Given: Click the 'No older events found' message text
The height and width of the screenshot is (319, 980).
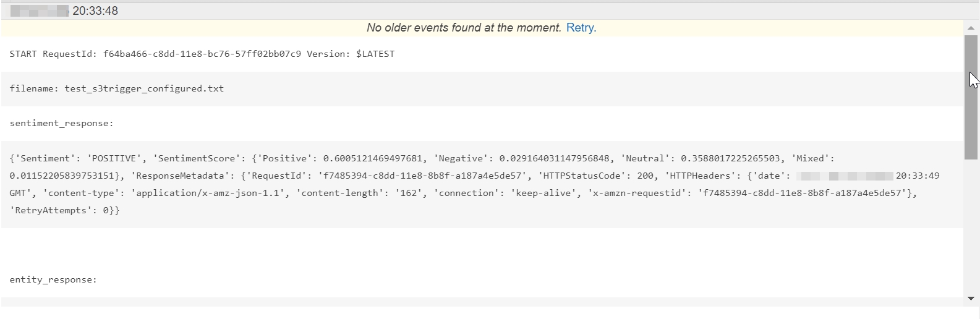Looking at the screenshot, I should tap(464, 28).
